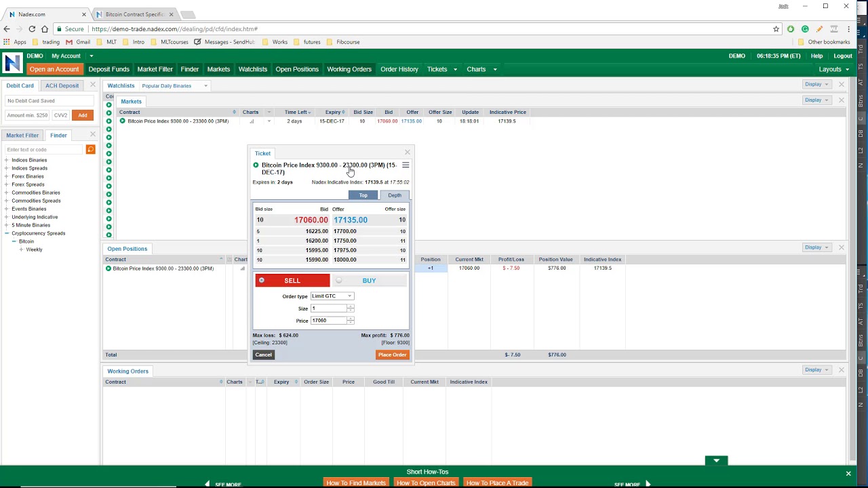Viewport: 868px width, 488px height.
Task: Open Layouts dropdown menu
Action: coord(834,69)
